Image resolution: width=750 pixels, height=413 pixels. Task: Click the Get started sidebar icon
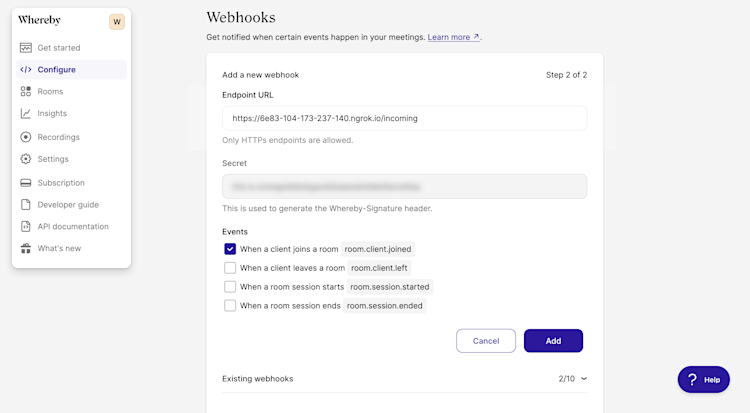tap(26, 47)
